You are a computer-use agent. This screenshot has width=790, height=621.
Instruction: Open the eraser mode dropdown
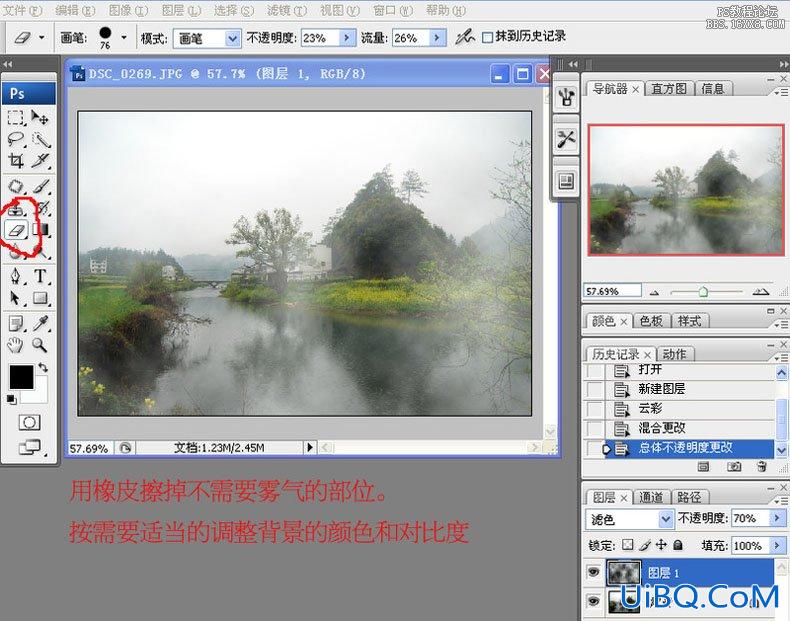coord(232,38)
